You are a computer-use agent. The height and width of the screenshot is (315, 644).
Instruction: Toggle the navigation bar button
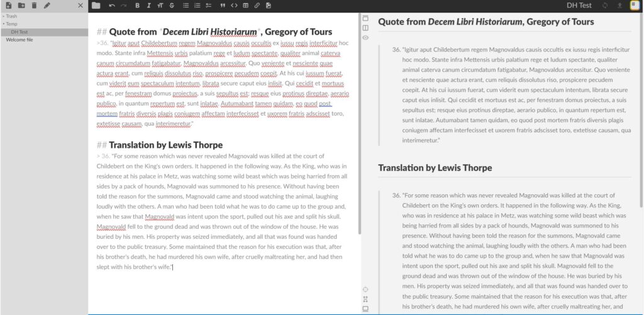[365, 18]
